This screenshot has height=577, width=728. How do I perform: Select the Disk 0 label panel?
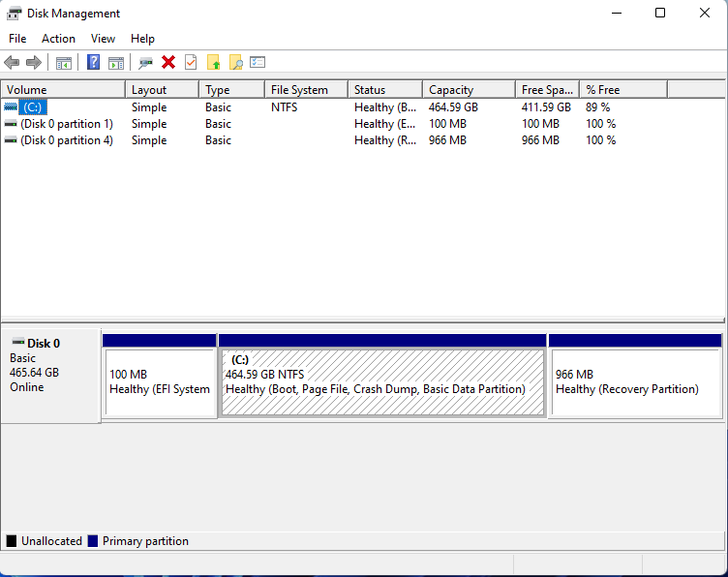pyautogui.click(x=50, y=376)
